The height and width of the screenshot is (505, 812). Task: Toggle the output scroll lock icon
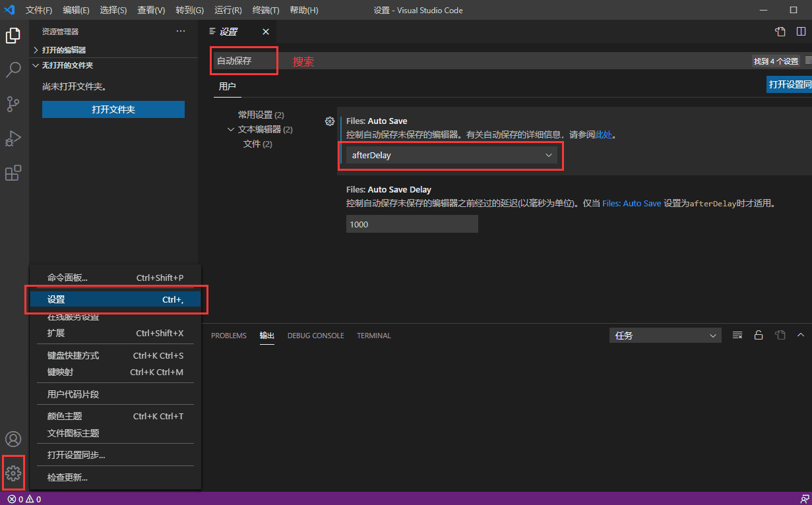point(759,336)
